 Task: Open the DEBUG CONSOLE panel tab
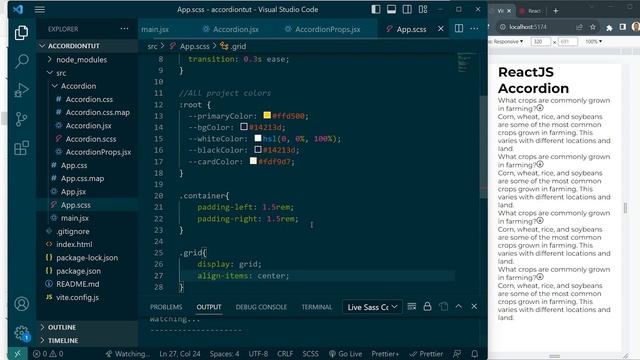coord(261,307)
